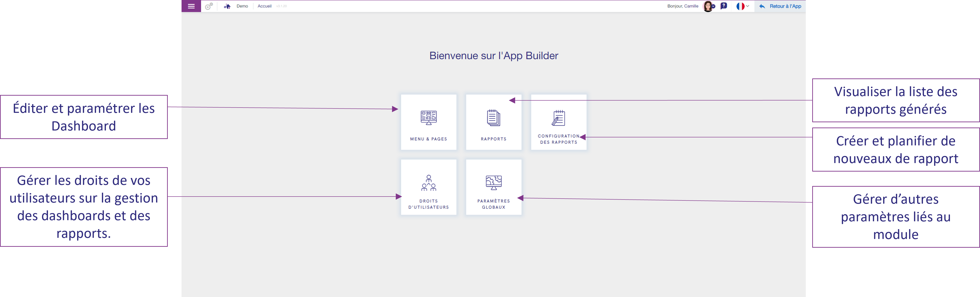Click the app logo beside Demo
This screenshot has height=297, width=980.
(x=227, y=6)
